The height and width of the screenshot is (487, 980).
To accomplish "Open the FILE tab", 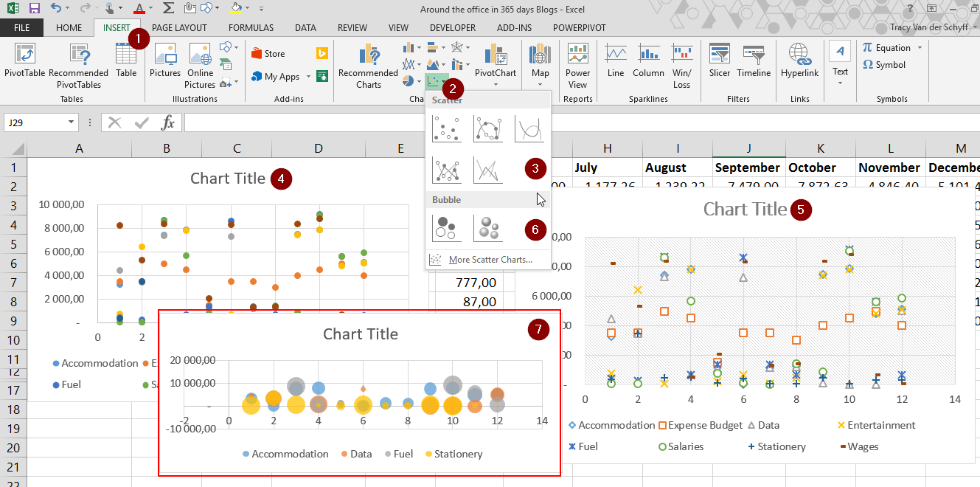I will [21, 28].
